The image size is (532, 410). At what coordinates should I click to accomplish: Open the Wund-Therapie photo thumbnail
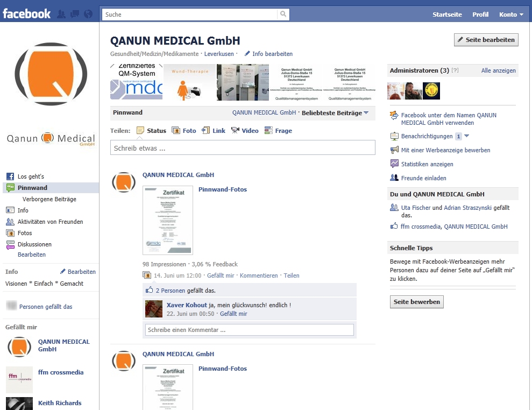(190, 82)
